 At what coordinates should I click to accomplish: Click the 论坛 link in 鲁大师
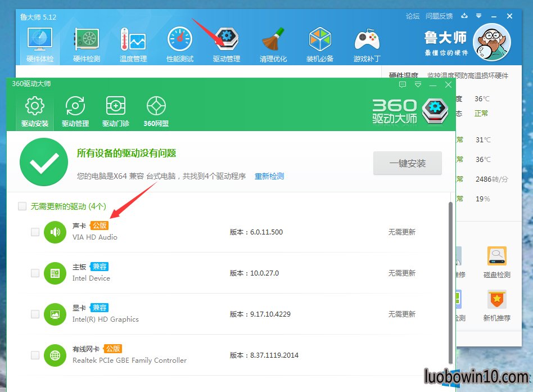412,16
